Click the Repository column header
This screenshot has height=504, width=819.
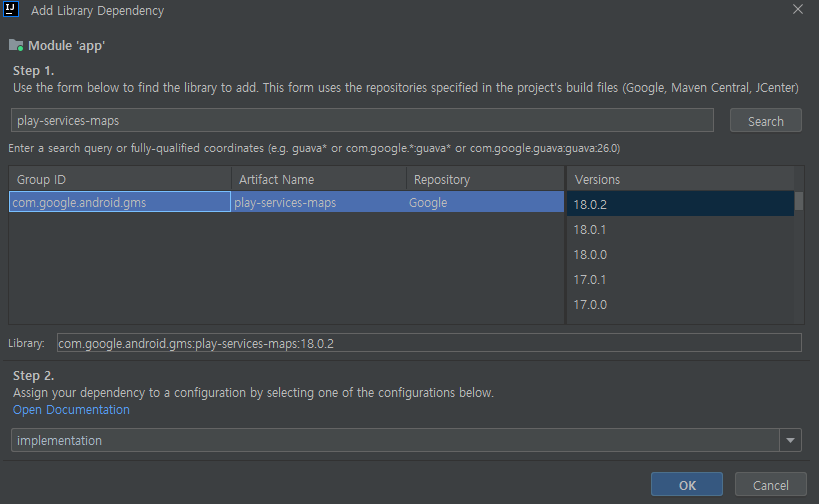(x=485, y=179)
